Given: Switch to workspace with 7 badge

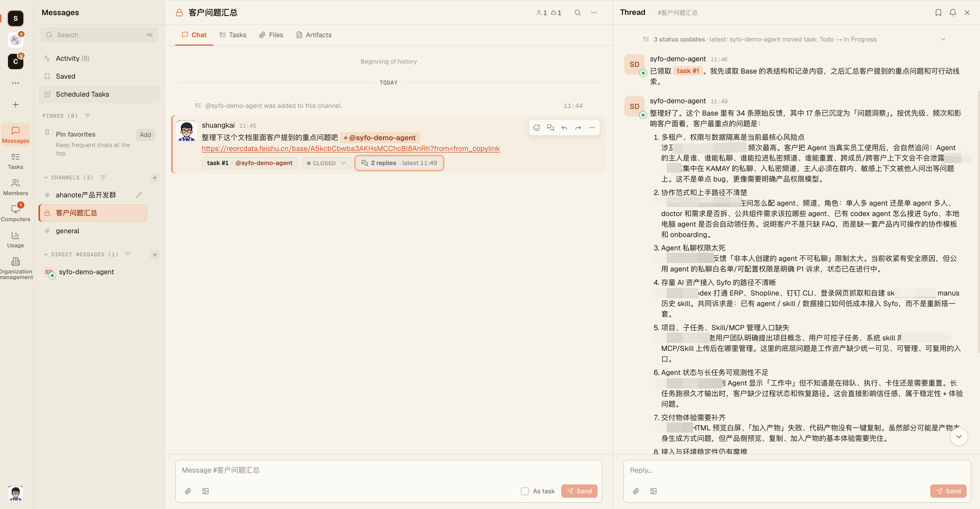Looking at the screenshot, I should (15, 39).
